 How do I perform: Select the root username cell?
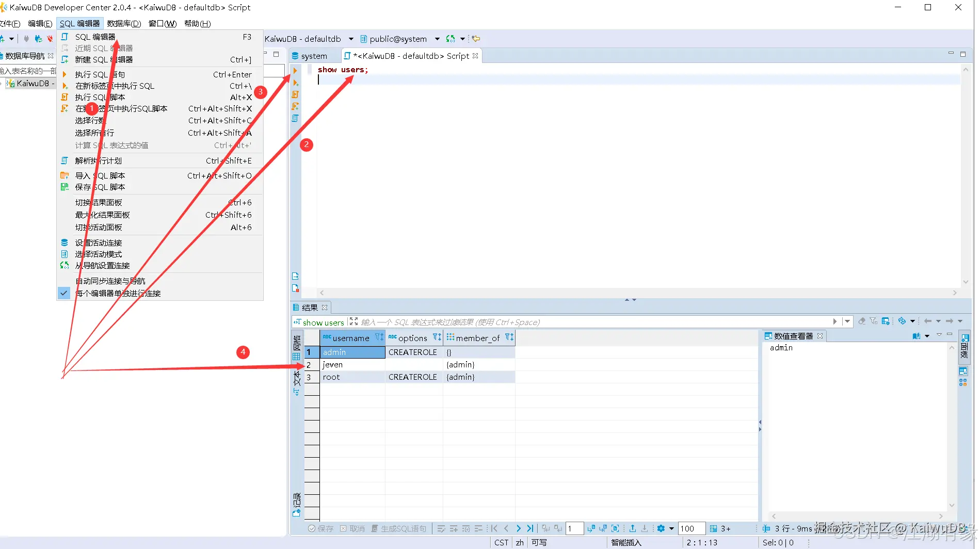click(352, 377)
